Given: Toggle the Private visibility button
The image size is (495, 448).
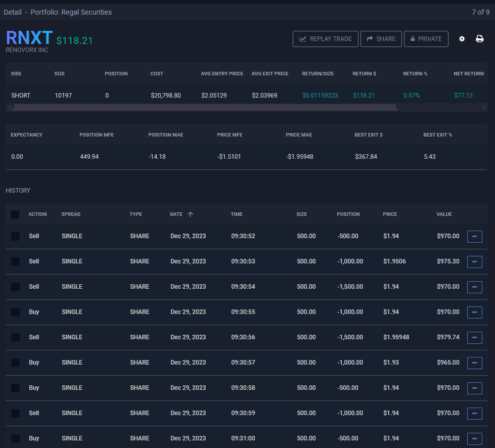Looking at the screenshot, I should 426,39.
